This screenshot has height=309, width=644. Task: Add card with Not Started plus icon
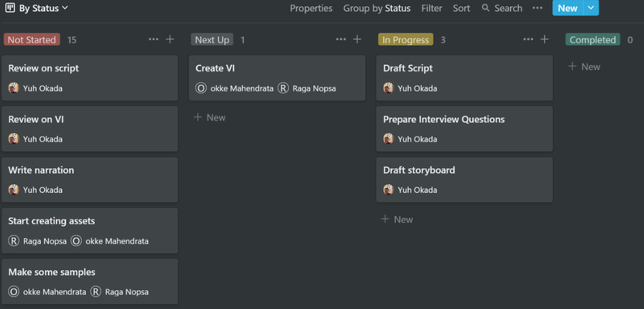[170, 39]
